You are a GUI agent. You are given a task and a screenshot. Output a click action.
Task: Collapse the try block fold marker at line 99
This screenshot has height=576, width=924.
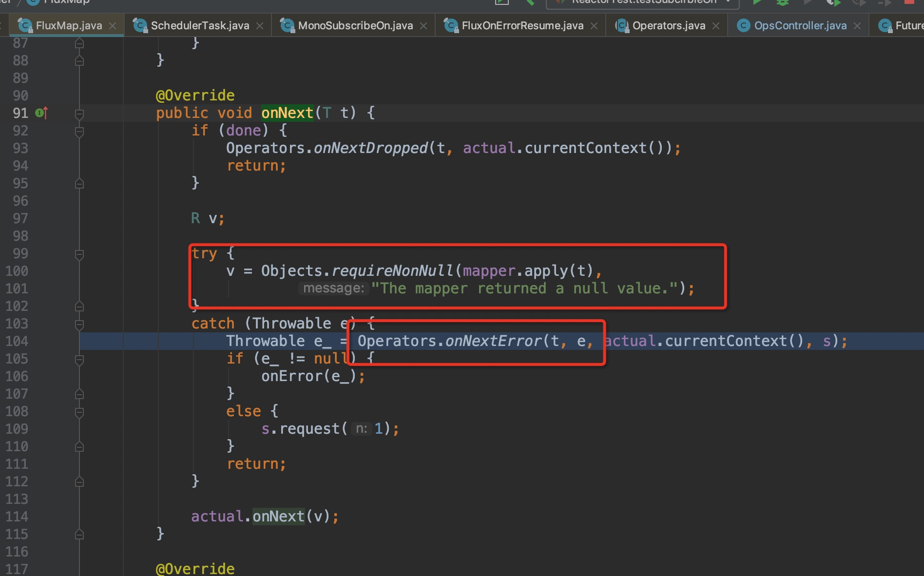click(79, 255)
